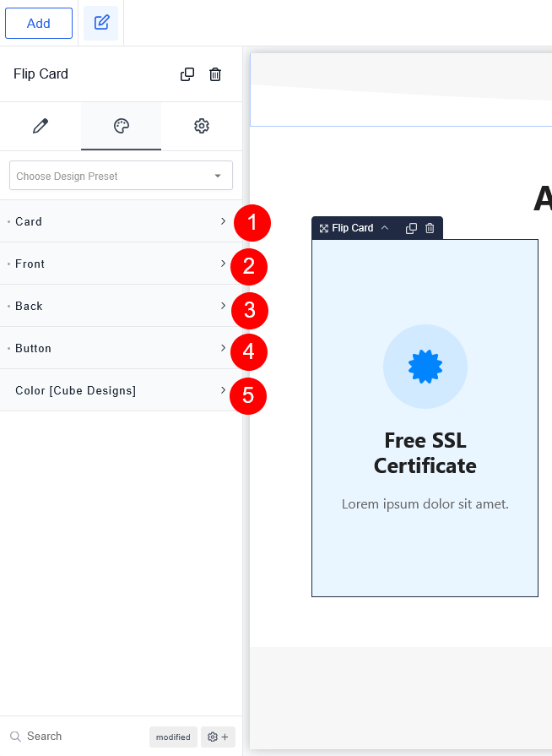The width and height of the screenshot is (552, 756).
Task: Delete Flip Card using panel header trash icon
Action: tap(215, 74)
